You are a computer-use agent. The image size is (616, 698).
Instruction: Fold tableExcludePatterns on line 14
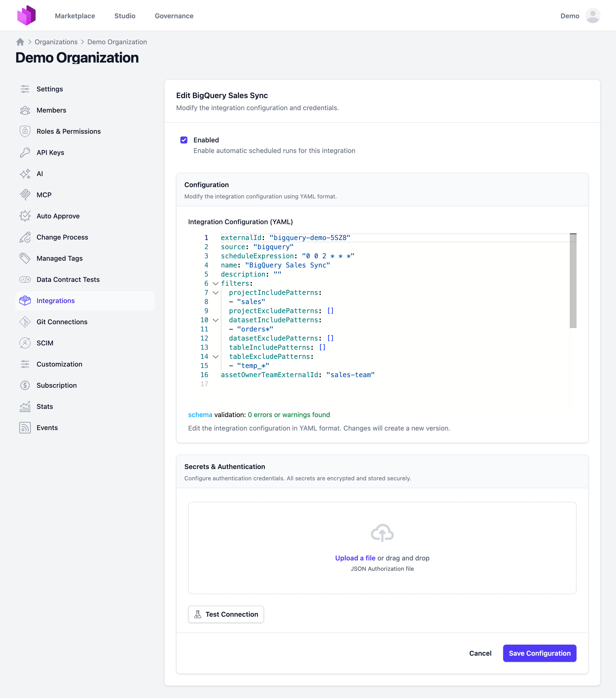tap(215, 356)
